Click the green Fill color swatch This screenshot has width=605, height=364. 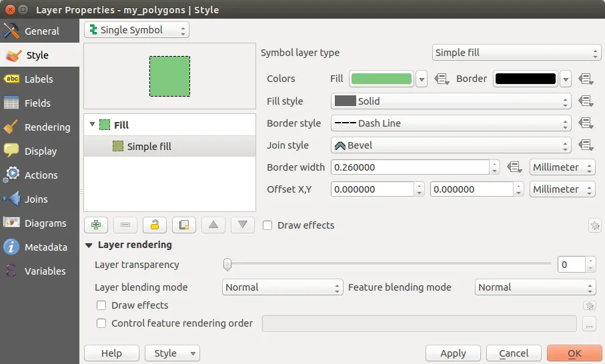(381, 79)
